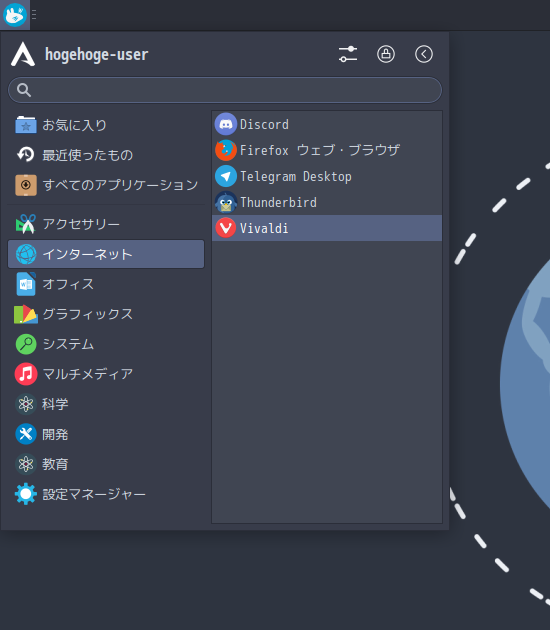Open Firefox ウェブ・ブラウザ
This screenshot has width=550, height=630.
(327, 150)
